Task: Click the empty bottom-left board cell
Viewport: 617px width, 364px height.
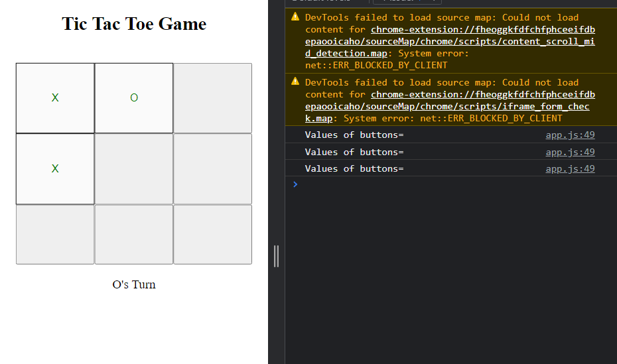Action: tap(55, 234)
